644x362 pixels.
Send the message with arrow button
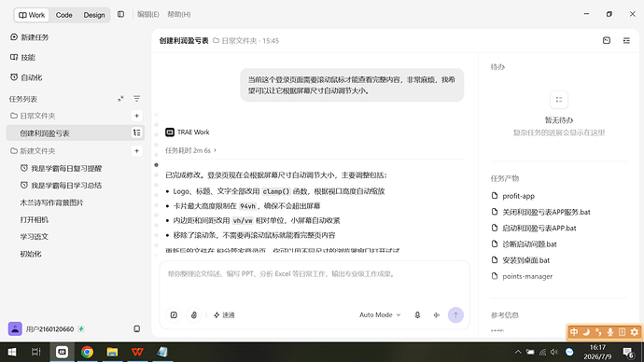pyautogui.click(x=455, y=315)
